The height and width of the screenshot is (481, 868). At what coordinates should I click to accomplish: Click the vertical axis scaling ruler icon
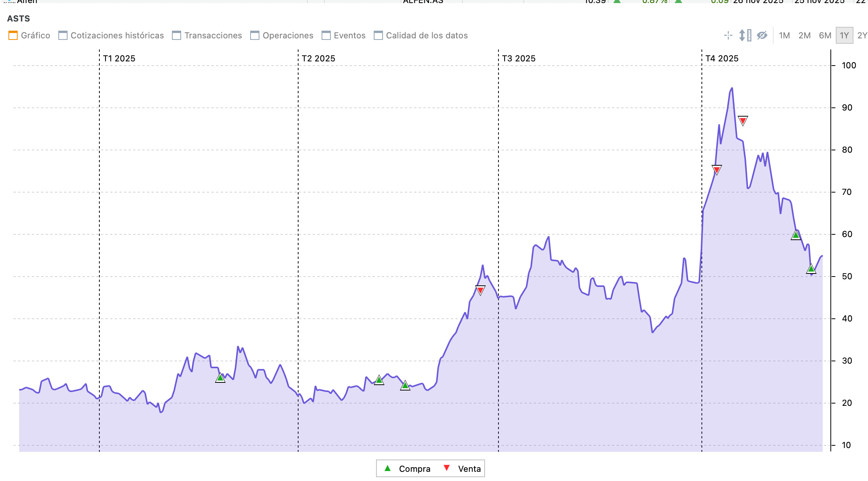745,36
